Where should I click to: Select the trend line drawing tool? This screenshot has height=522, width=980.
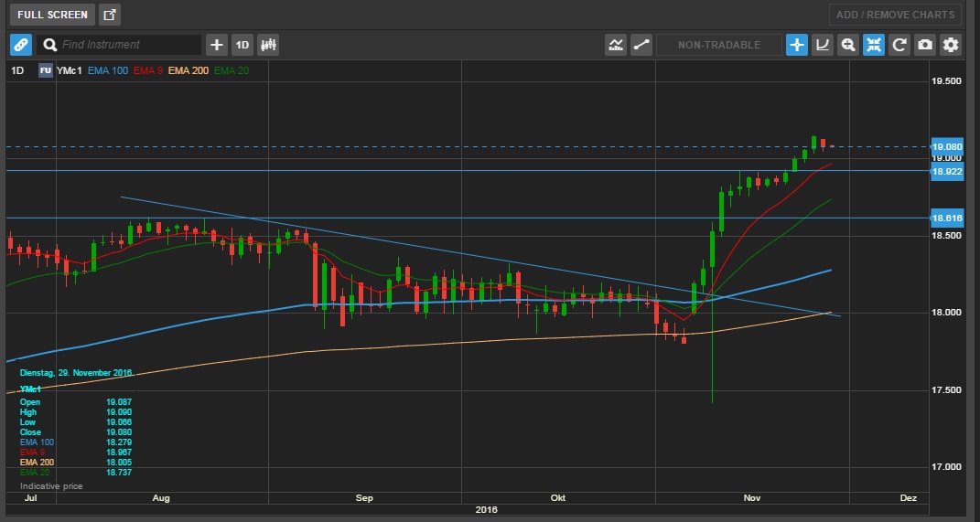[x=641, y=45]
